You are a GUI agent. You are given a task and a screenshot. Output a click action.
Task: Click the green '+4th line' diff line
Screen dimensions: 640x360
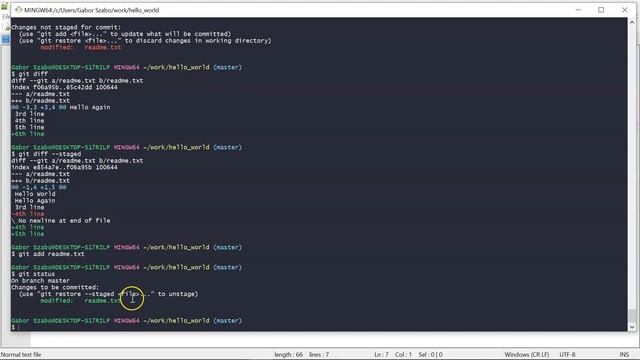[28, 227]
